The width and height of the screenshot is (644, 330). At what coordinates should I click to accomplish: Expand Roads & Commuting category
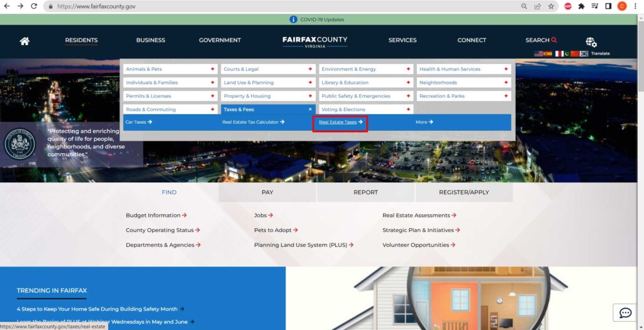pyautogui.click(x=170, y=109)
